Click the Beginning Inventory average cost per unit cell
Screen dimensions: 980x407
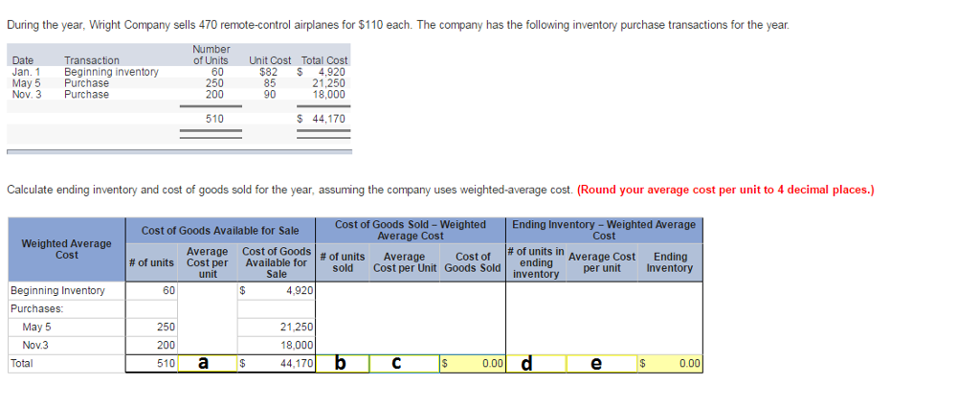tap(208, 291)
